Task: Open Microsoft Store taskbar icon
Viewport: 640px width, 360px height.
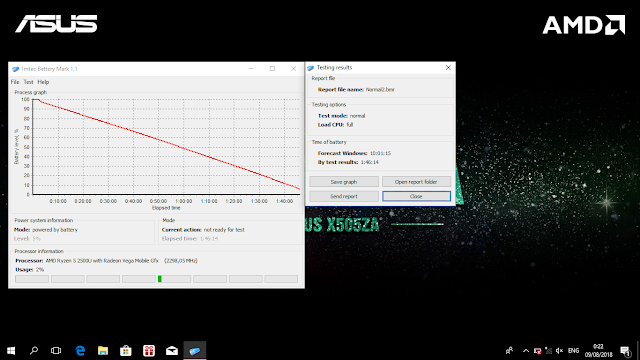Action: (126, 351)
